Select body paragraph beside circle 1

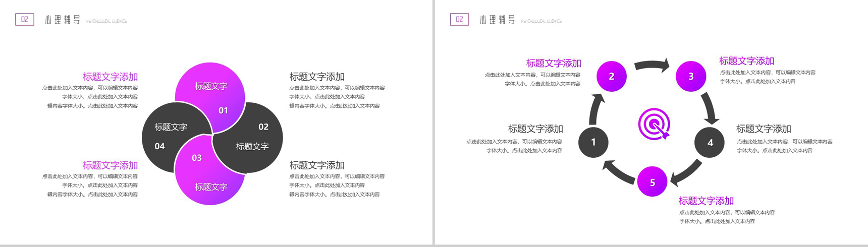pyautogui.click(x=514, y=146)
